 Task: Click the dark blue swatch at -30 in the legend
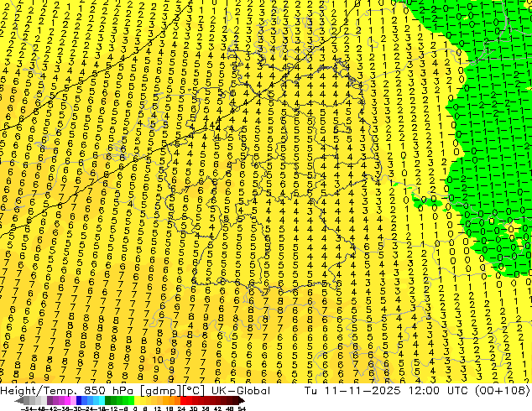point(79,400)
